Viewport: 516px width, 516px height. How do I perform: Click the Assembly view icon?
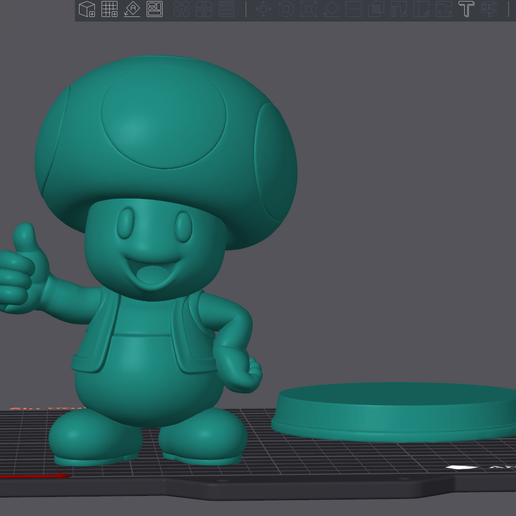(489, 9)
